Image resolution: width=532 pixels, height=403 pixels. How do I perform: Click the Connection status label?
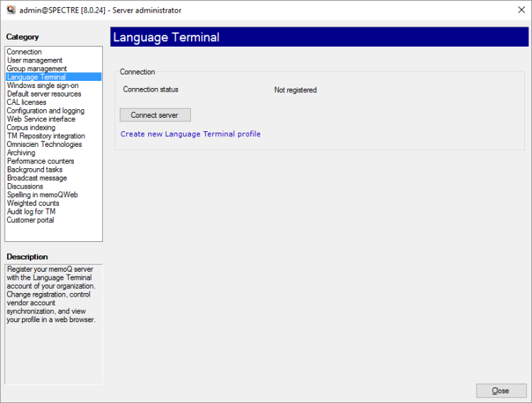tap(150, 89)
